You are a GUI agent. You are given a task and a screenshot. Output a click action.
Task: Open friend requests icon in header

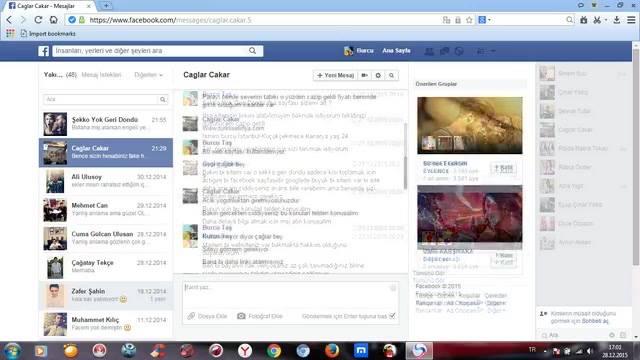(x=429, y=51)
